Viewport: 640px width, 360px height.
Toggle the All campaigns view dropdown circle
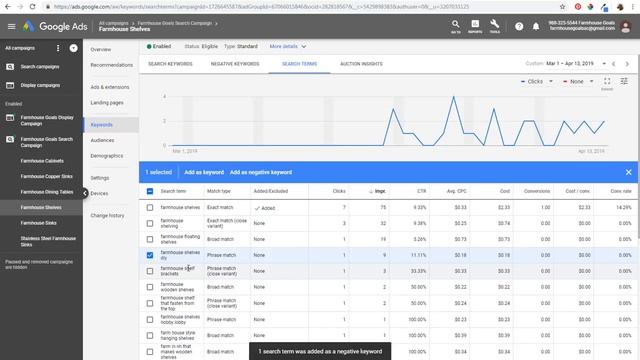(x=73, y=48)
